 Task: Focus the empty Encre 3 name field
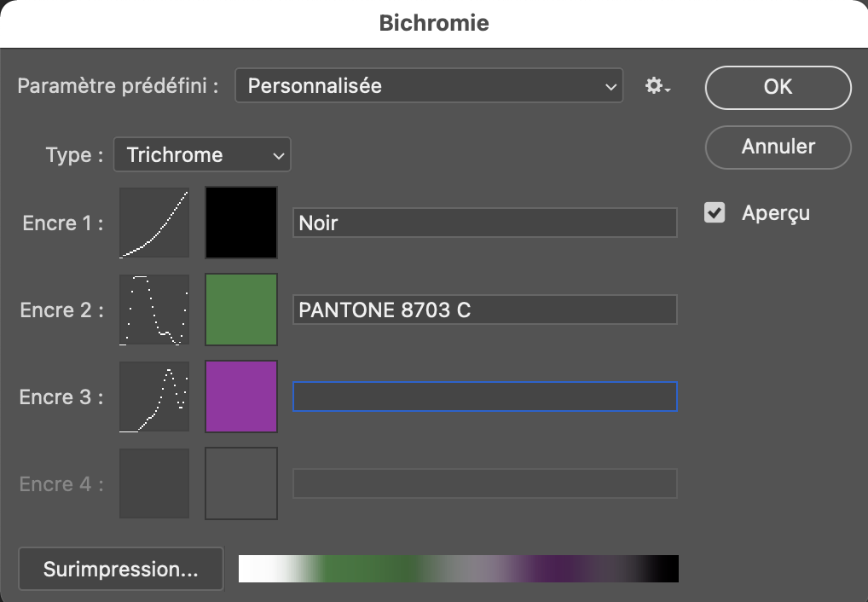click(484, 397)
